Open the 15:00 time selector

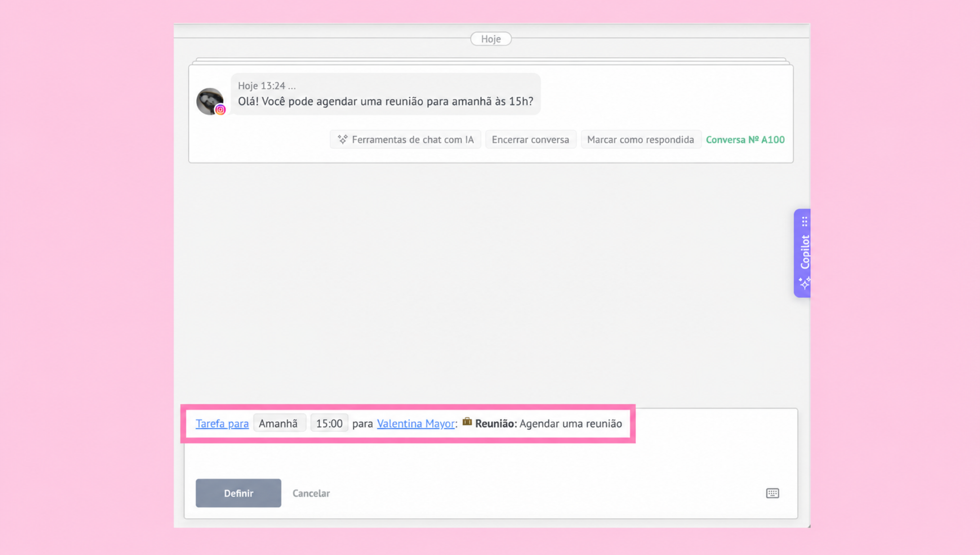pyautogui.click(x=329, y=423)
